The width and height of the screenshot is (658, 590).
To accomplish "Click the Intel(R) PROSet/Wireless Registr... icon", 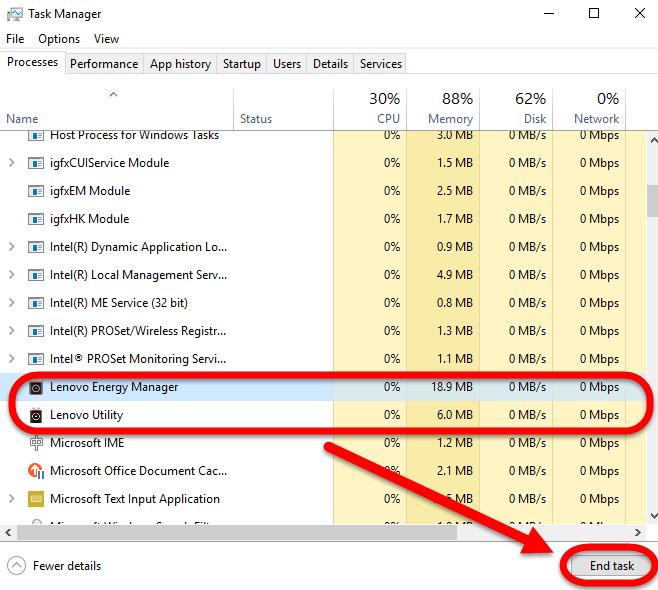I will click(36, 331).
